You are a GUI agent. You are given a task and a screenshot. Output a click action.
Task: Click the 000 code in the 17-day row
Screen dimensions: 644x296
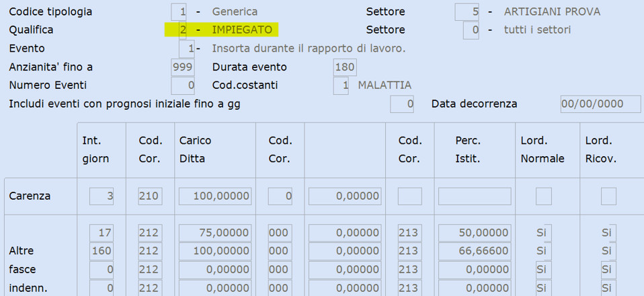coord(280,233)
